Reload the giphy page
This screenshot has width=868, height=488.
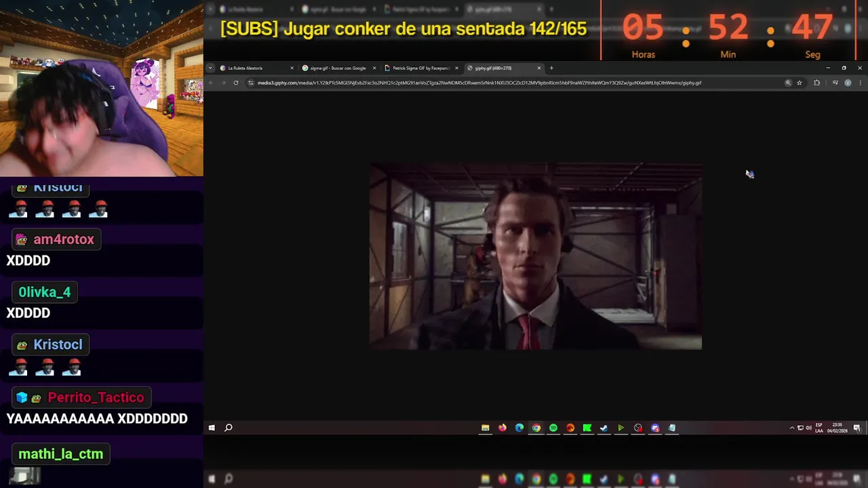tap(236, 83)
